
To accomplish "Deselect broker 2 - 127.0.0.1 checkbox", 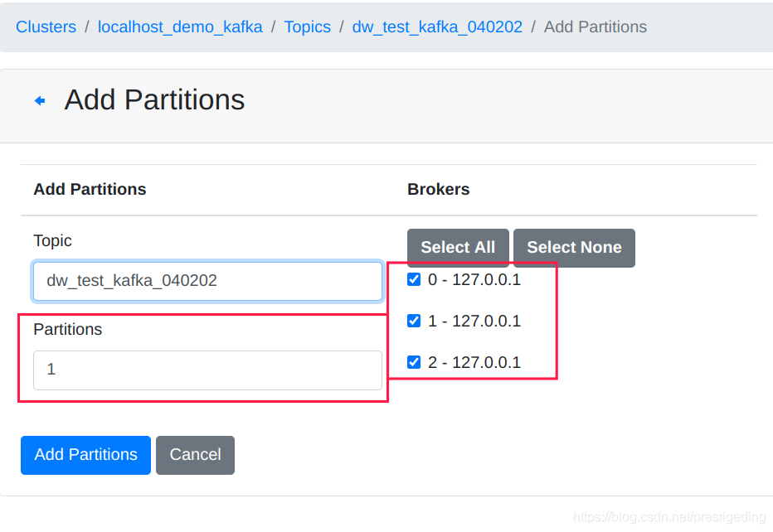I will 414,362.
